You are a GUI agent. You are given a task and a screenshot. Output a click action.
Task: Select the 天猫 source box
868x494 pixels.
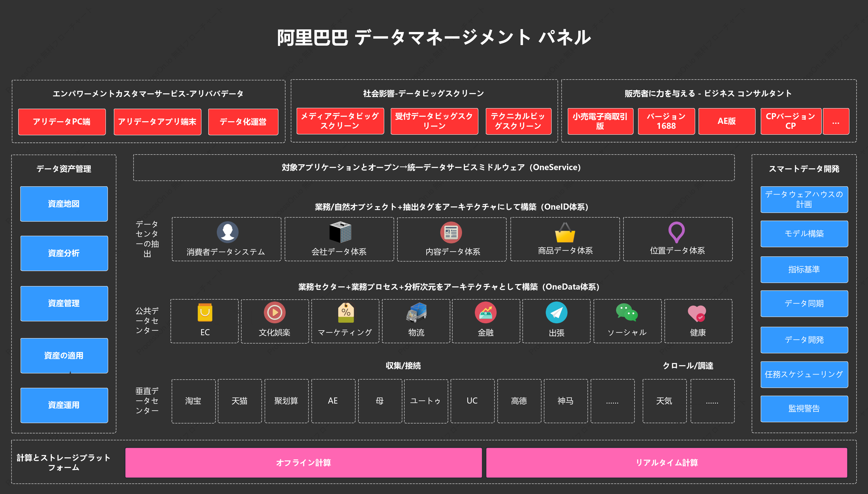pyautogui.click(x=240, y=401)
